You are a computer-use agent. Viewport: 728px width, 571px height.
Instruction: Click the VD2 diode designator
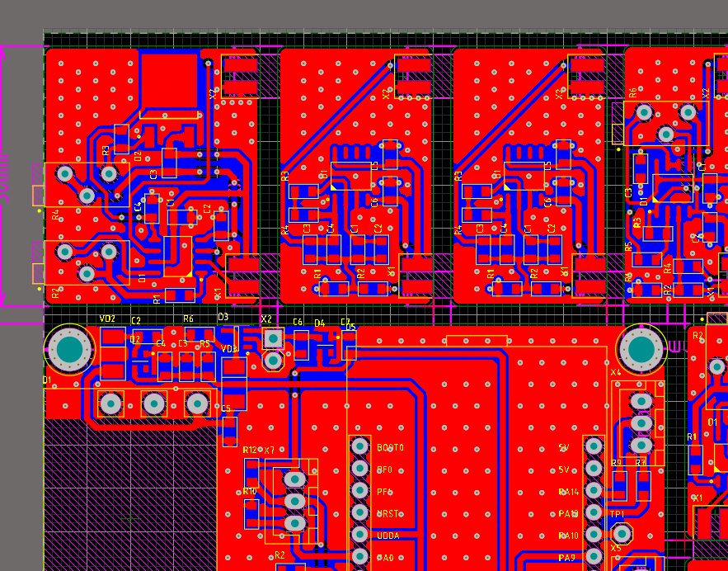pyautogui.click(x=107, y=319)
